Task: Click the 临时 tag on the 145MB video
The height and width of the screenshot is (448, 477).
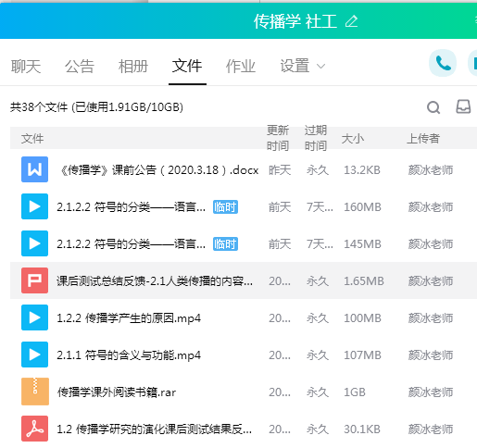Action: pos(225,244)
